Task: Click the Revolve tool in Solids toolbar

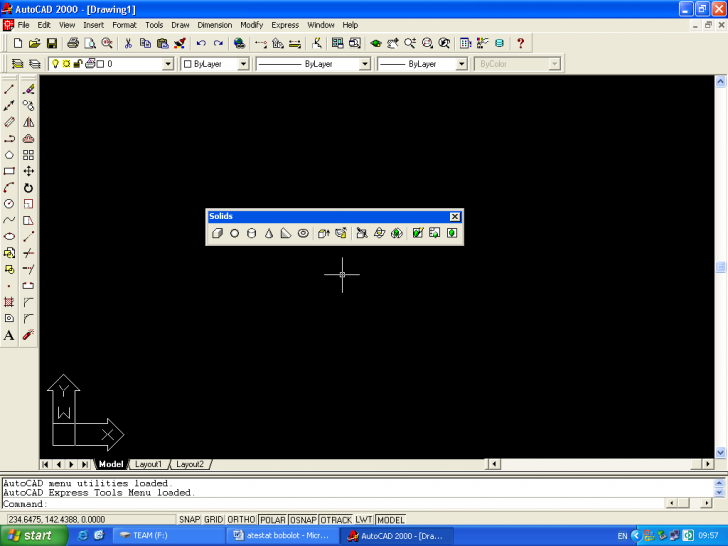Action: (341, 233)
